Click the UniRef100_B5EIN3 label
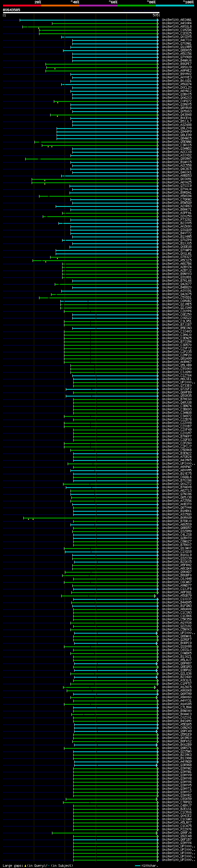 click(177, 328)
